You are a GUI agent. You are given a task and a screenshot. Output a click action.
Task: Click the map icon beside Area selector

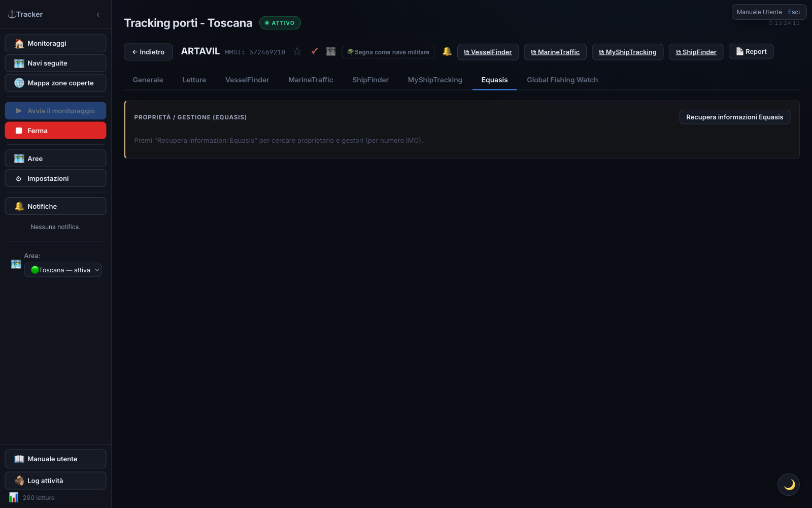(x=16, y=264)
